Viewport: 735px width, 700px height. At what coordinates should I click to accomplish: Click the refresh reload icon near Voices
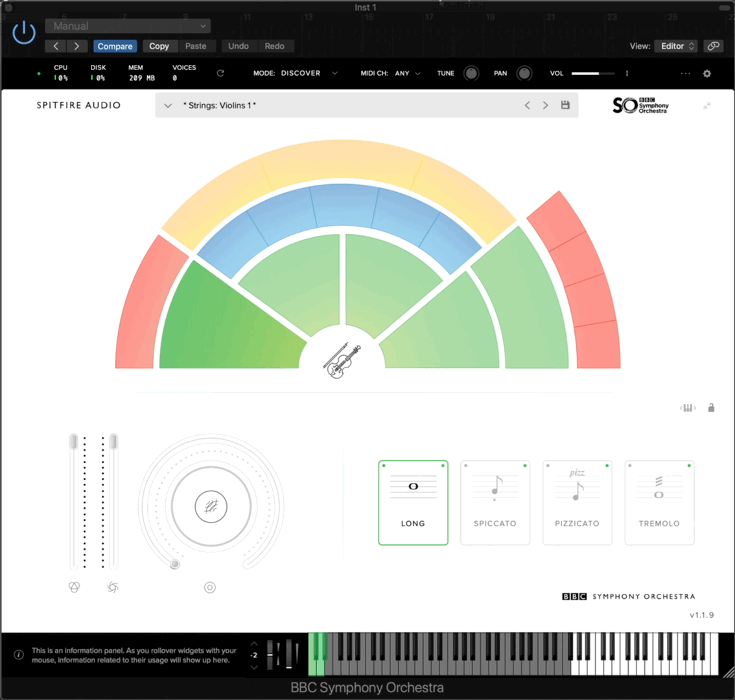pos(220,73)
